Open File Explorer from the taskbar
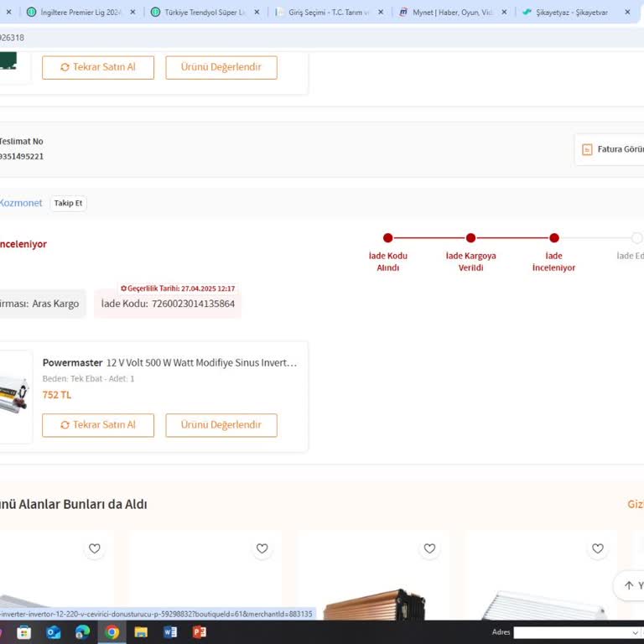 coord(141,632)
